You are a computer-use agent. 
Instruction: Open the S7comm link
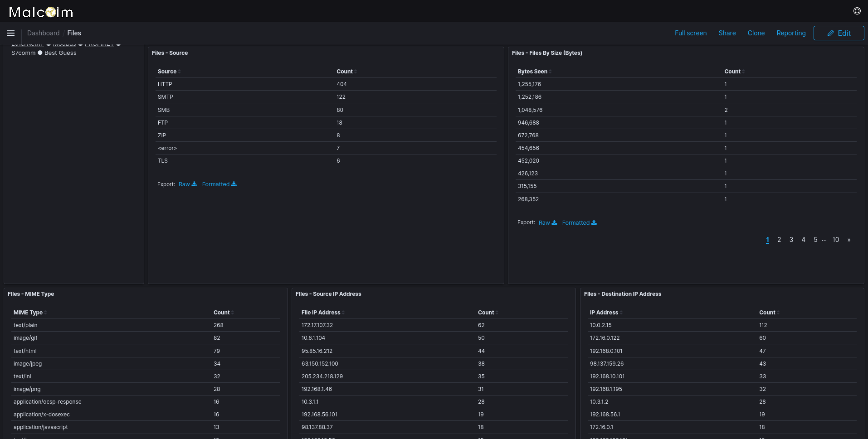[23, 53]
